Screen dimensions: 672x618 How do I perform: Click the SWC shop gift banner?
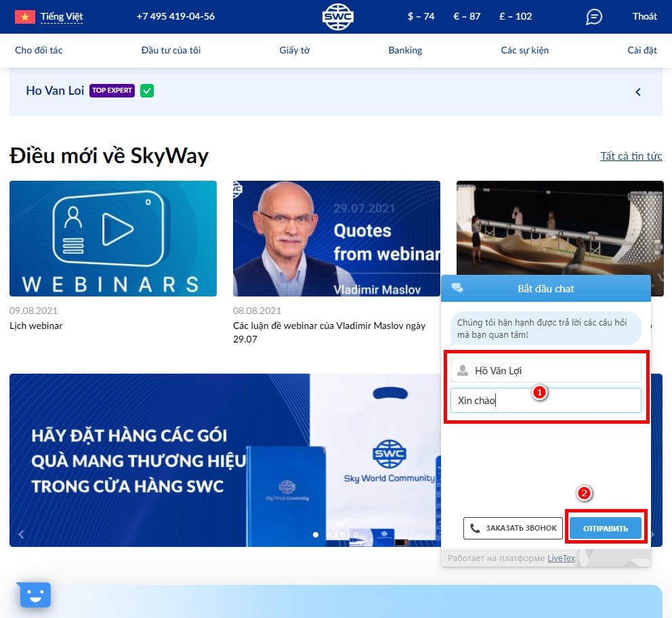(x=225, y=460)
